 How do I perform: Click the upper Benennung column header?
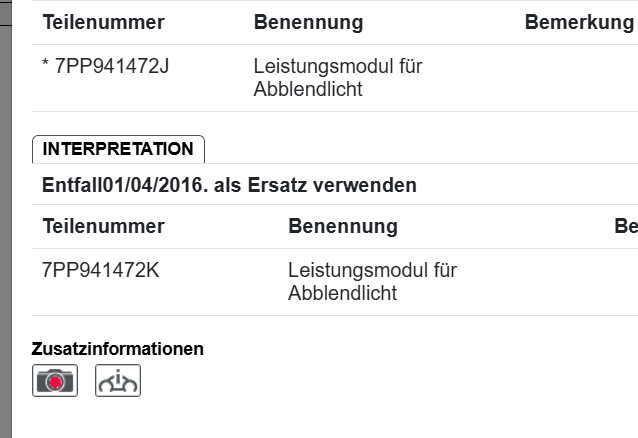pos(308,22)
